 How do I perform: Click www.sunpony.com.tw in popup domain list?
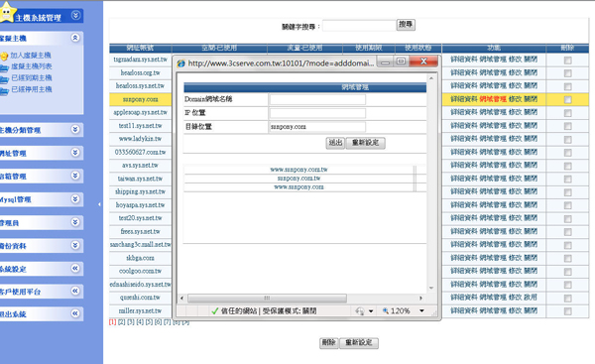point(299,170)
